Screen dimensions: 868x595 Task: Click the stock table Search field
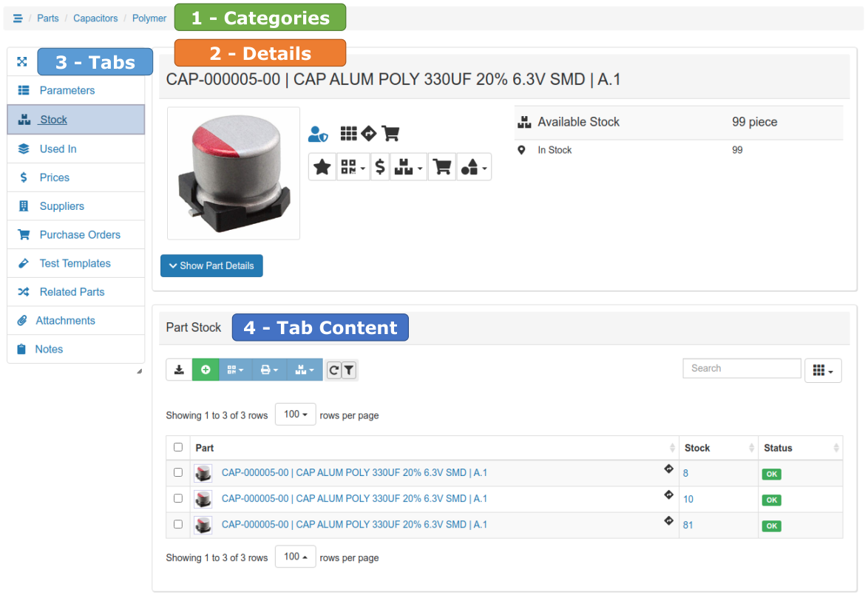coord(741,368)
